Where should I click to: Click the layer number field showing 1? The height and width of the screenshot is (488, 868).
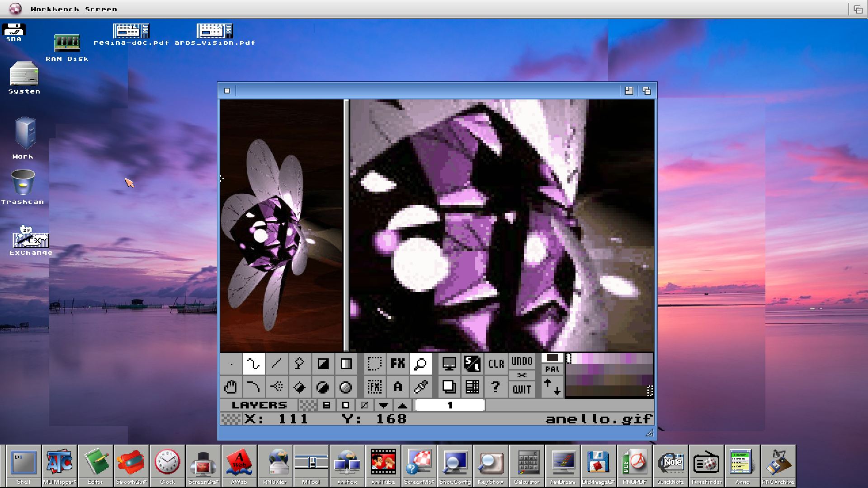coord(450,405)
